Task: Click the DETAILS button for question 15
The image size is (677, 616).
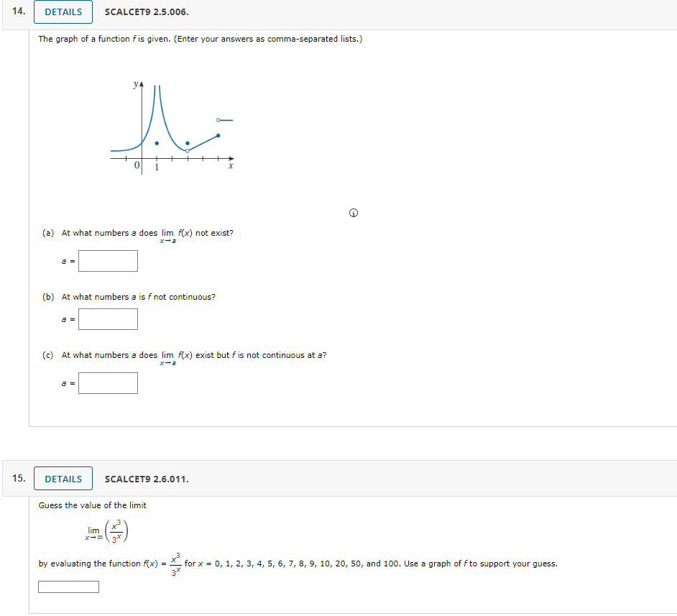Action: (63, 478)
